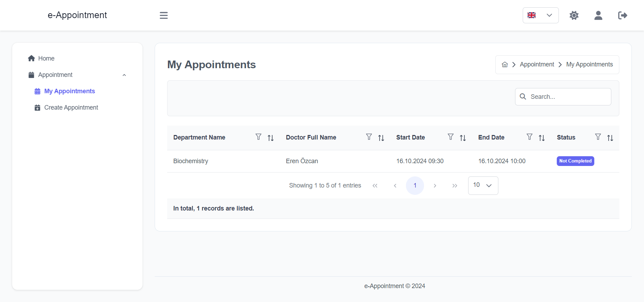The width and height of the screenshot is (644, 302).
Task: Open the user profile icon
Action: coord(598,15)
